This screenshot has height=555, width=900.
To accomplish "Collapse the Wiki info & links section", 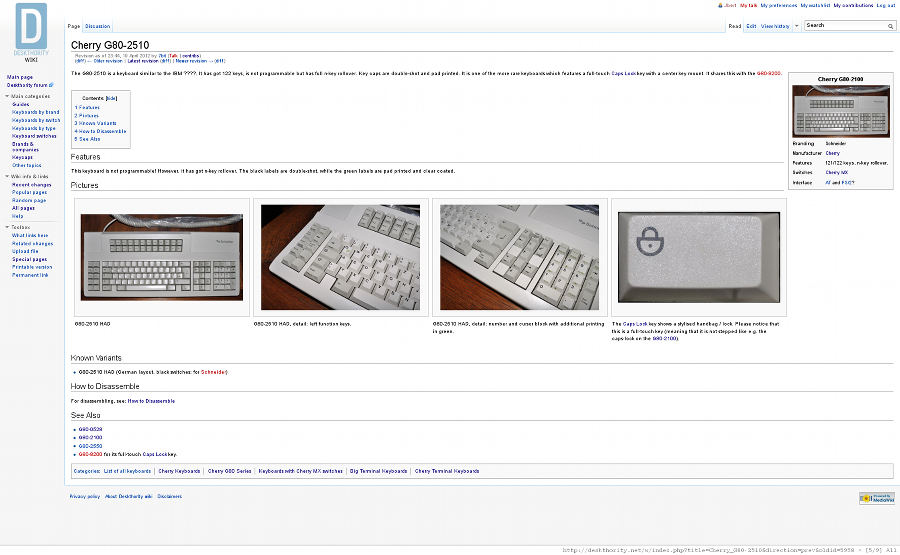I will 7,176.
